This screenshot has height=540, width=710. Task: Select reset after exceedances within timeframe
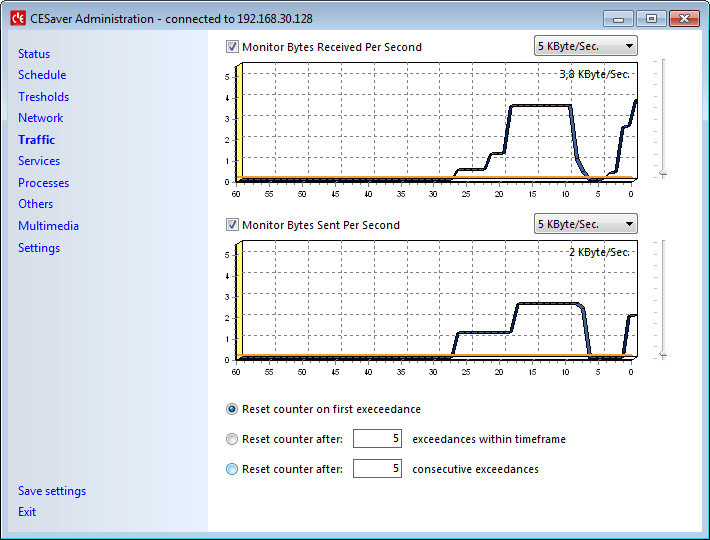point(232,439)
